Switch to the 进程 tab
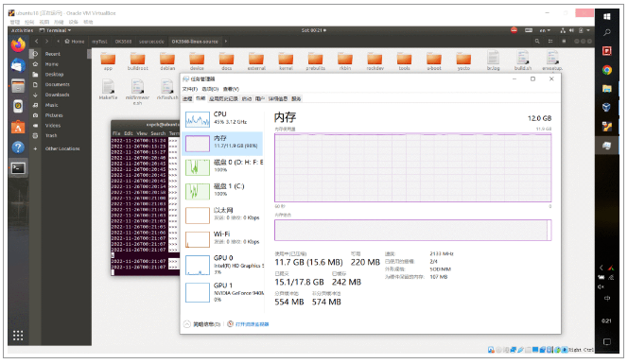Image resolution: width=628 pixels, height=364 pixels. (187, 99)
